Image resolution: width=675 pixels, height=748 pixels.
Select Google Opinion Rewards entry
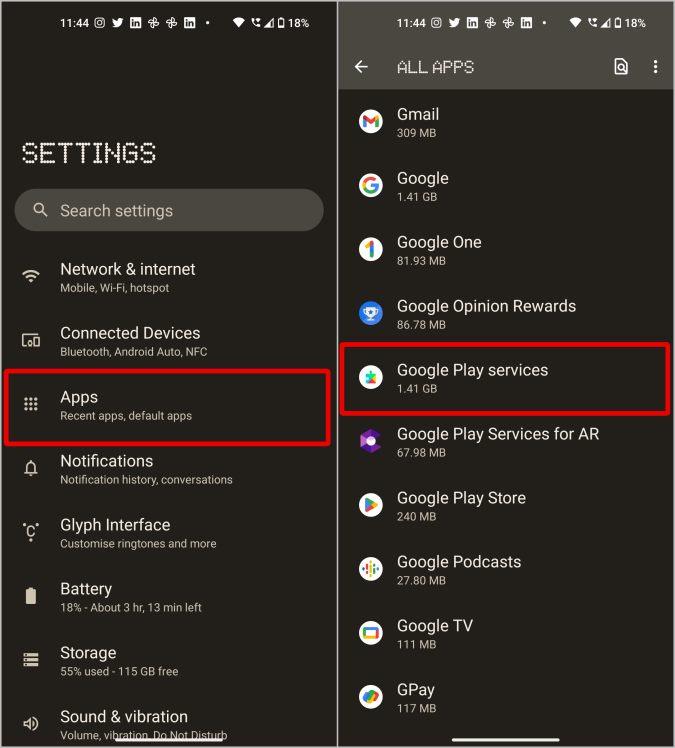tap(506, 314)
